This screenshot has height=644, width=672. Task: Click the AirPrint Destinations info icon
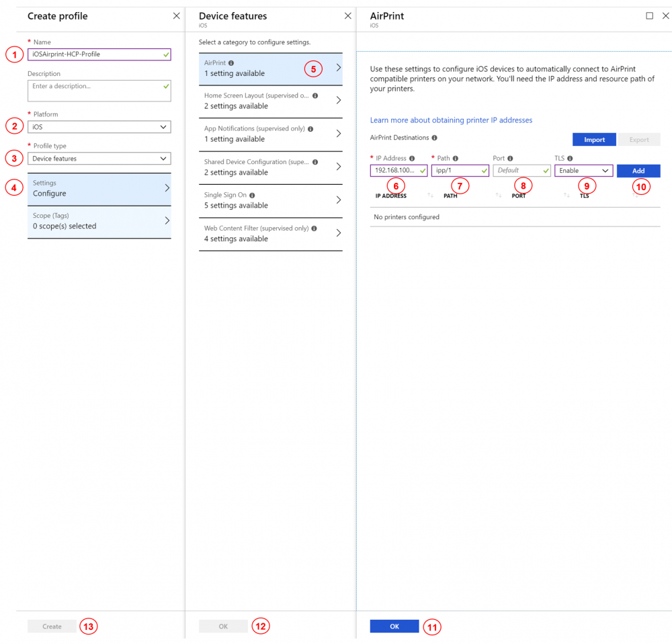[x=434, y=137]
